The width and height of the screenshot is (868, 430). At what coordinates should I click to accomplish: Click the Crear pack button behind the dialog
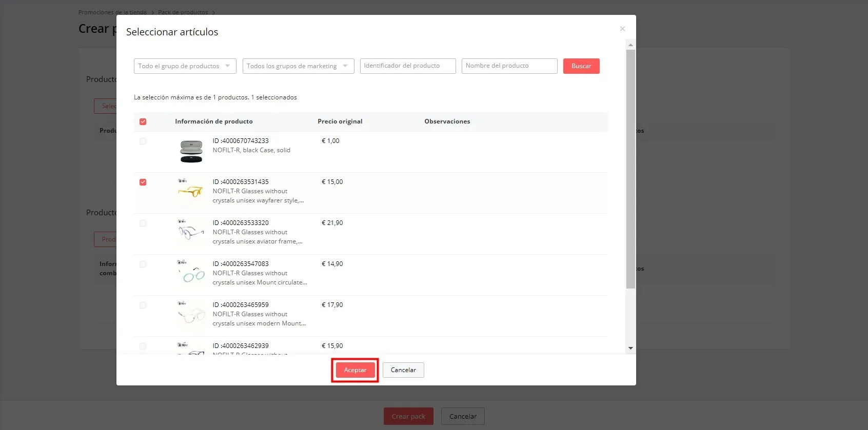pyautogui.click(x=408, y=416)
